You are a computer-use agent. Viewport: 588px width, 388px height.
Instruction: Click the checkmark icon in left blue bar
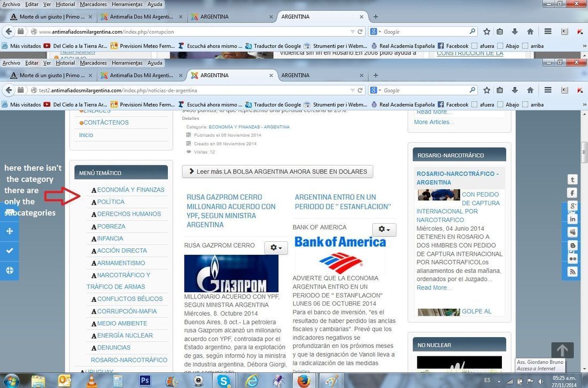point(10,250)
